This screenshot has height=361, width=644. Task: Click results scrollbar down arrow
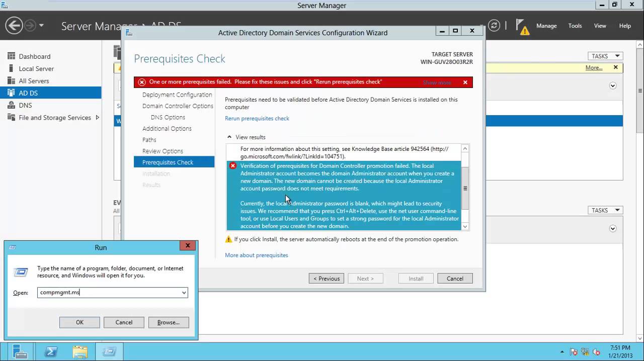[465, 226]
